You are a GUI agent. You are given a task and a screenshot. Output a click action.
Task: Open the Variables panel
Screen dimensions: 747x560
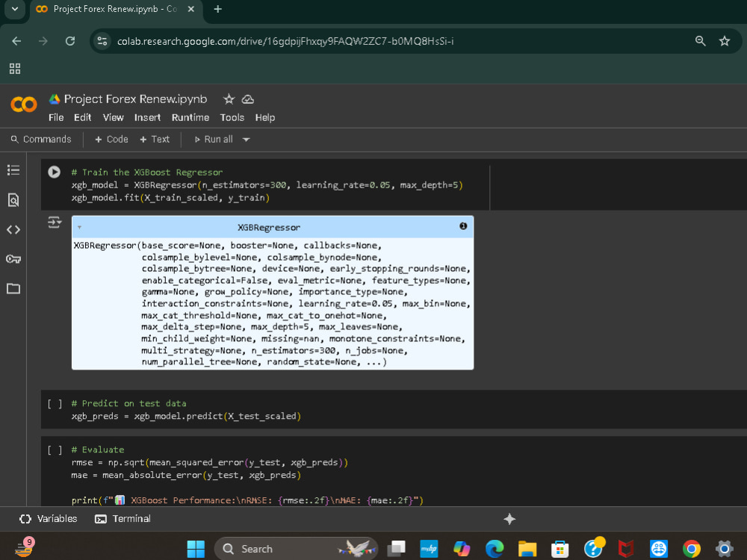tap(48, 519)
